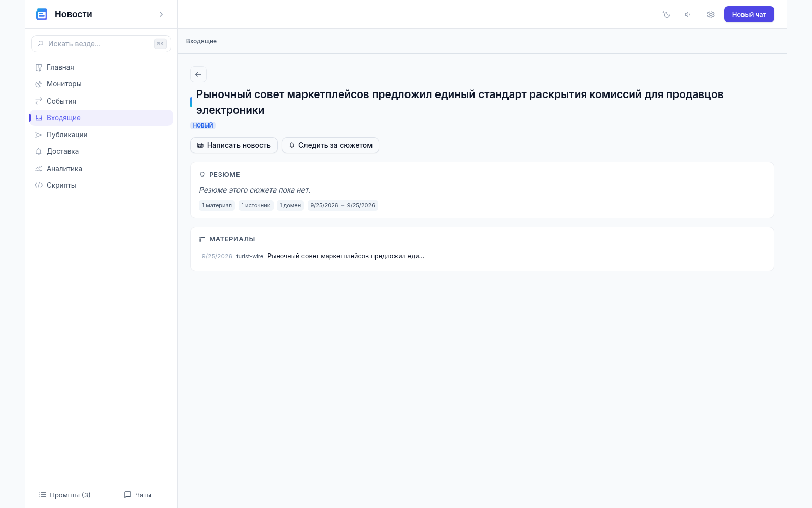812x508 pixels.
Task: Click the Промпты list icon
Action: (x=43, y=495)
